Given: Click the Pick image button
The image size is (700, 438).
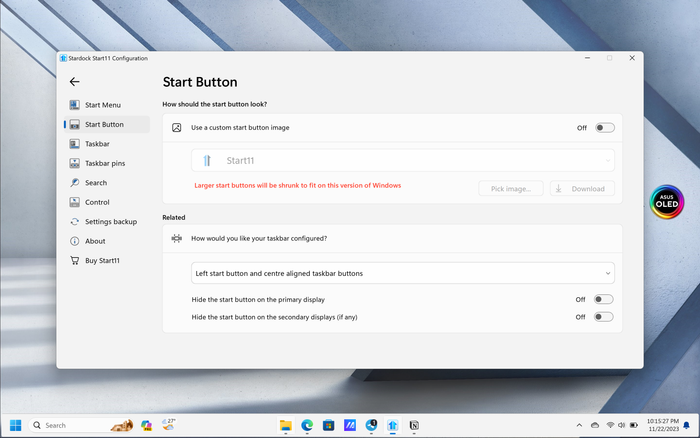Looking at the screenshot, I should (x=511, y=188).
